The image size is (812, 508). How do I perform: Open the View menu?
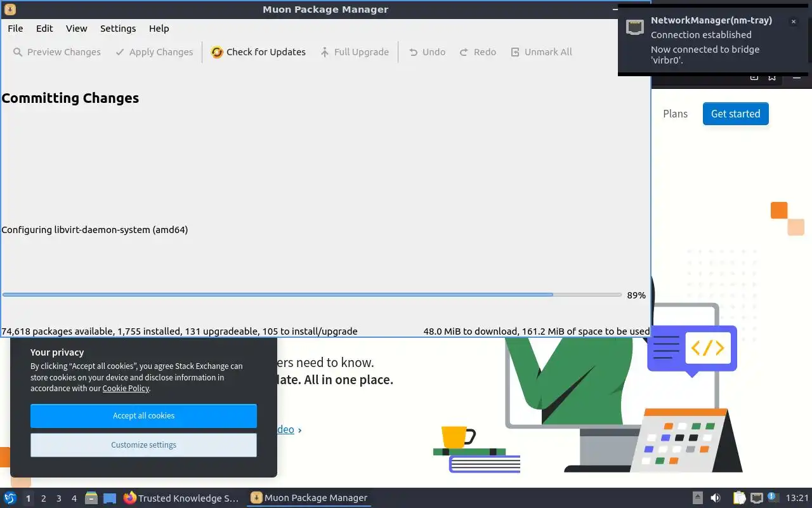[x=77, y=29]
